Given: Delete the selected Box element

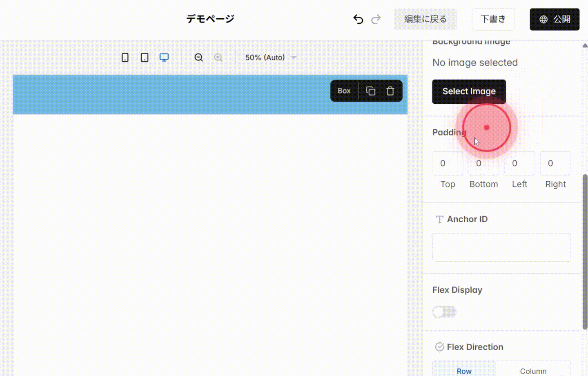Looking at the screenshot, I should [390, 91].
